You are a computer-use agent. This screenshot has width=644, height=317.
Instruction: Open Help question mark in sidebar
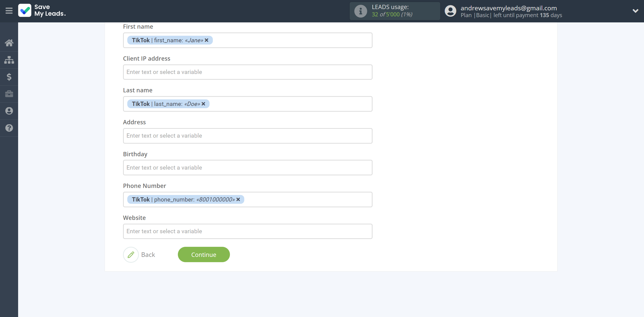[9, 128]
